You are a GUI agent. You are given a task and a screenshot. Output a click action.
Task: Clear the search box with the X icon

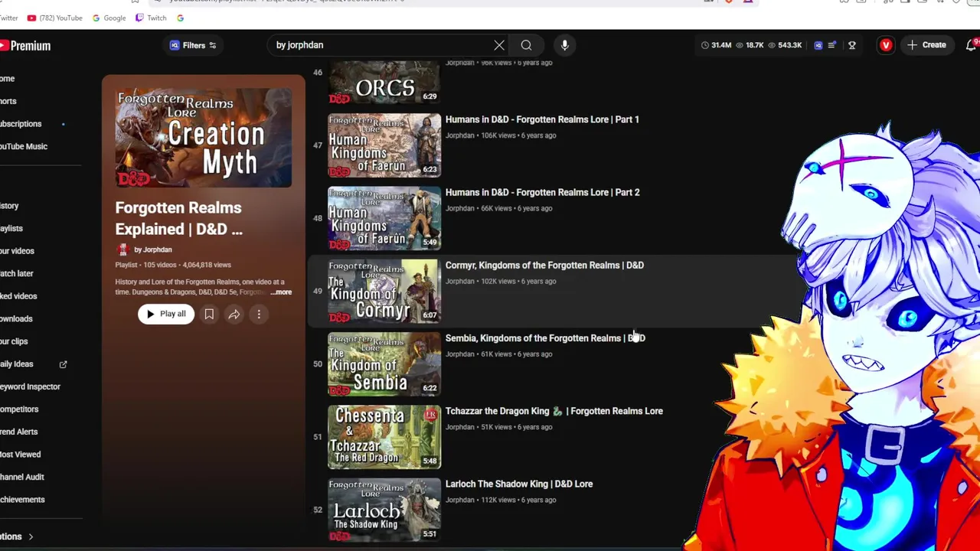pyautogui.click(x=499, y=45)
